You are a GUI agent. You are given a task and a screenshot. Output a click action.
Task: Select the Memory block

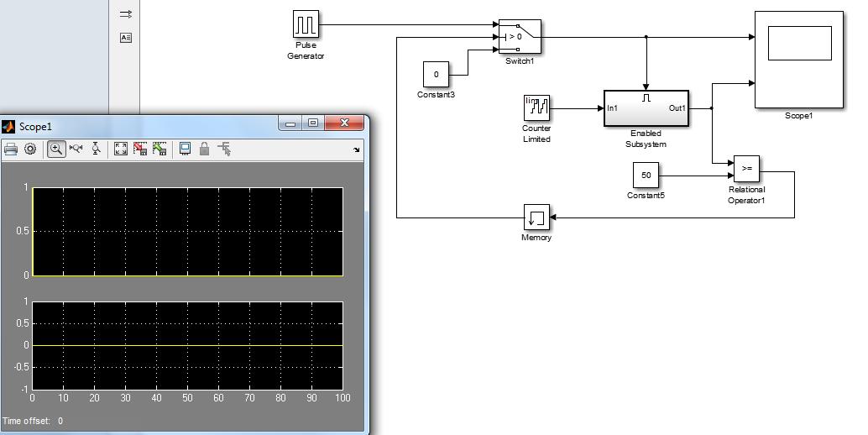pos(536,217)
